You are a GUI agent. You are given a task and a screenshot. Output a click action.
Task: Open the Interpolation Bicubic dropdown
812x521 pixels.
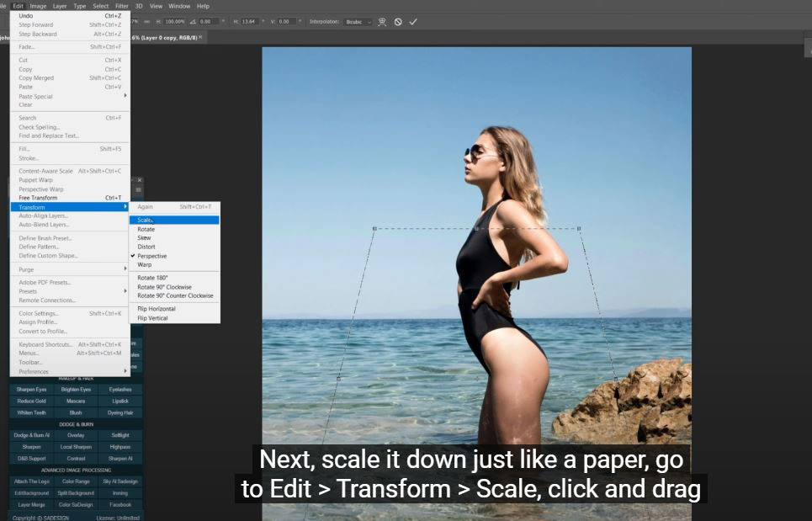coord(358,22)
